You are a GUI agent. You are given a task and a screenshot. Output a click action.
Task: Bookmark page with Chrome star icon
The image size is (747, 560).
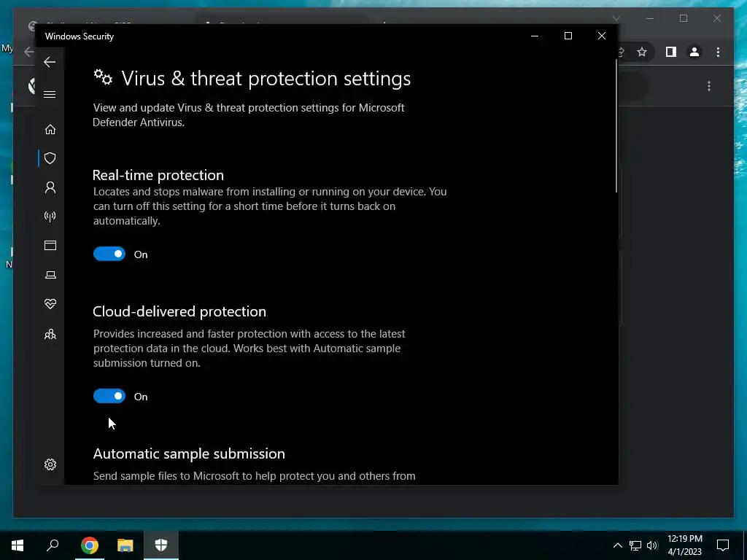tap(642, 52)
